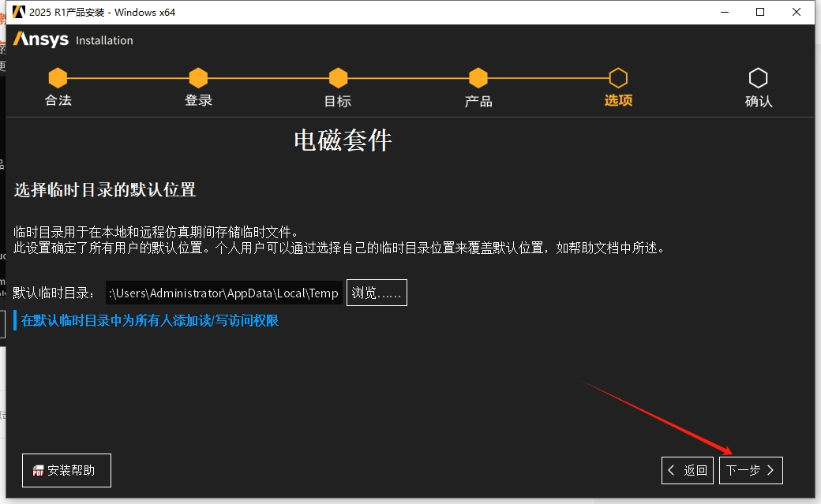
Task: Click the 默认临时目录 path input field
Action: pos(224,293)
